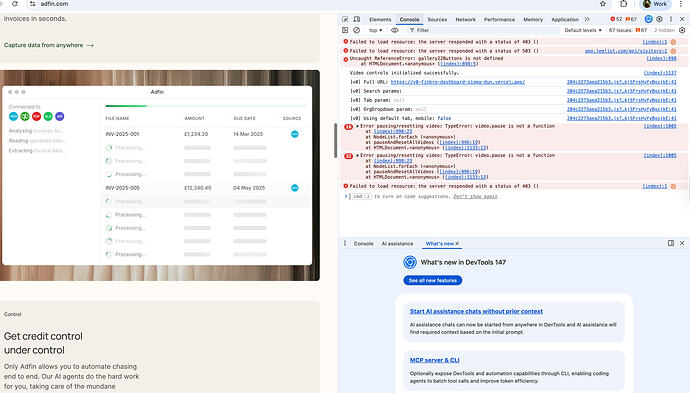The height and width of the screenshot is (393, 690).
Task: Switch to the Network tab
Action: [466, 20]
